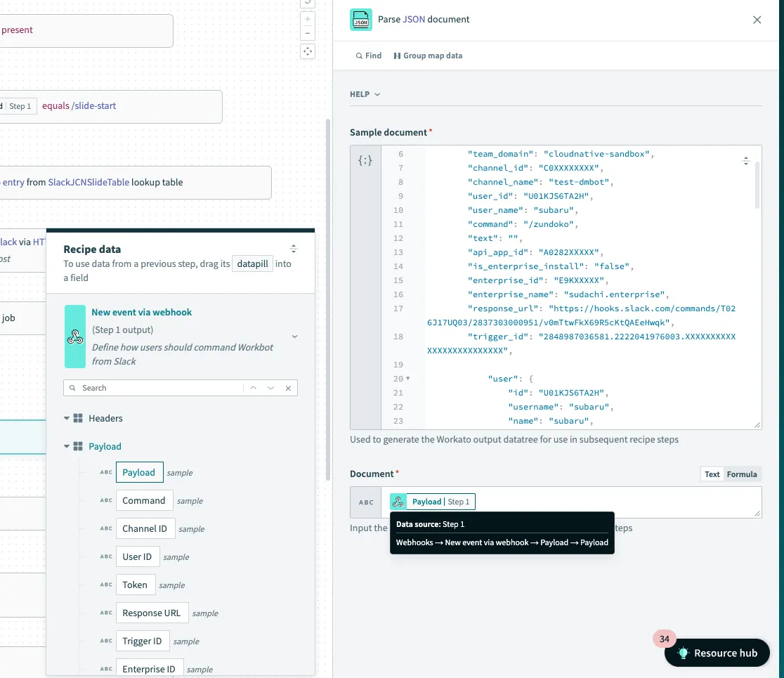This screenshot has height=678, width=784.
Task: Click the webhook icon in Recipe data
Action: click(75, 337)
